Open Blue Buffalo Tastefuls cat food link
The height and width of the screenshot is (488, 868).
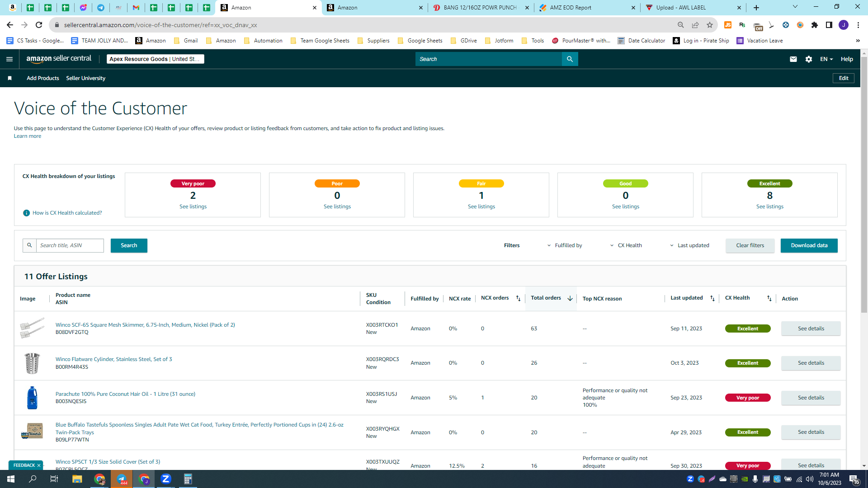(x=199, y=428)
